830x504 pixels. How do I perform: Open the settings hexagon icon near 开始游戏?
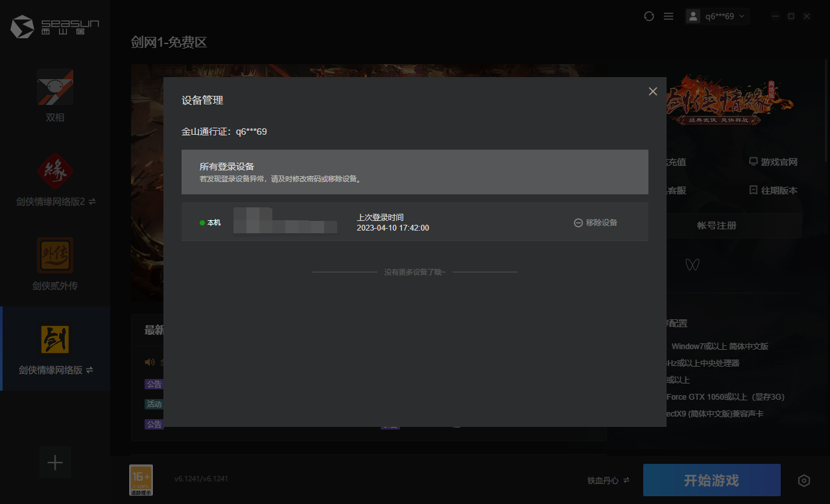pos(804,481)
